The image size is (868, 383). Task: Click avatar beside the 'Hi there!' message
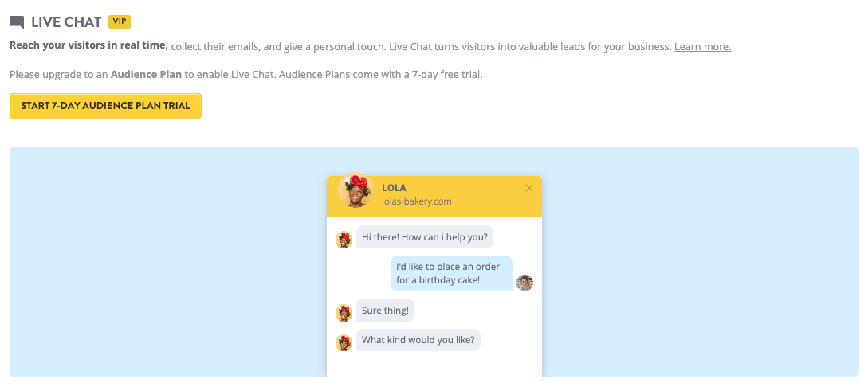pyautogui.click(x=344, y=239)
